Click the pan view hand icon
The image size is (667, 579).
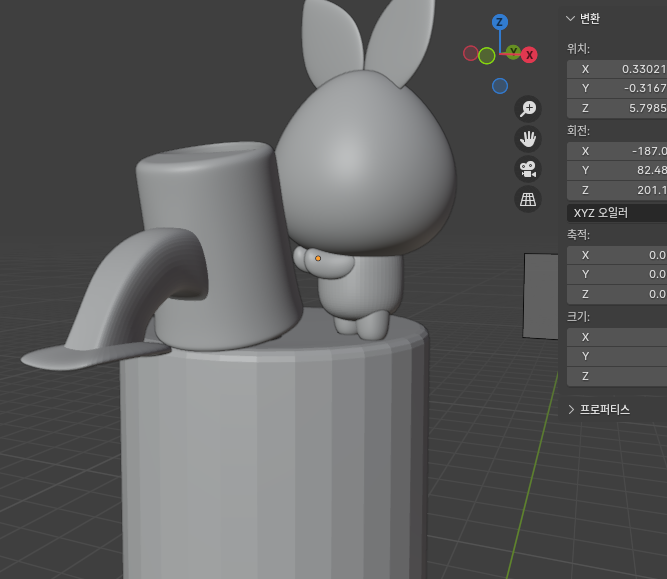528,139
